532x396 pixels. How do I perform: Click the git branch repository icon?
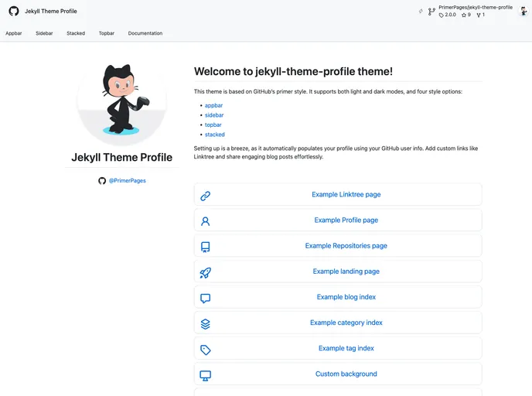(x=431, y=12)
